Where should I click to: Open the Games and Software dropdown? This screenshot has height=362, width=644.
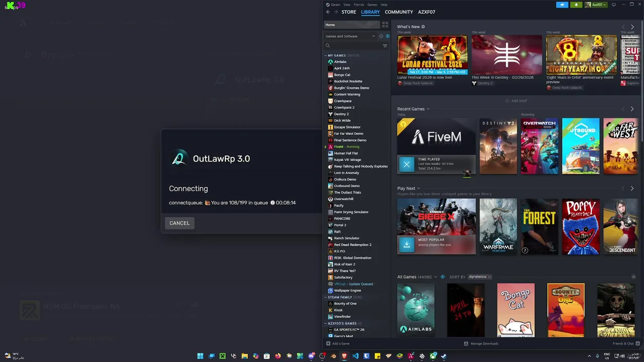point(350,36)
